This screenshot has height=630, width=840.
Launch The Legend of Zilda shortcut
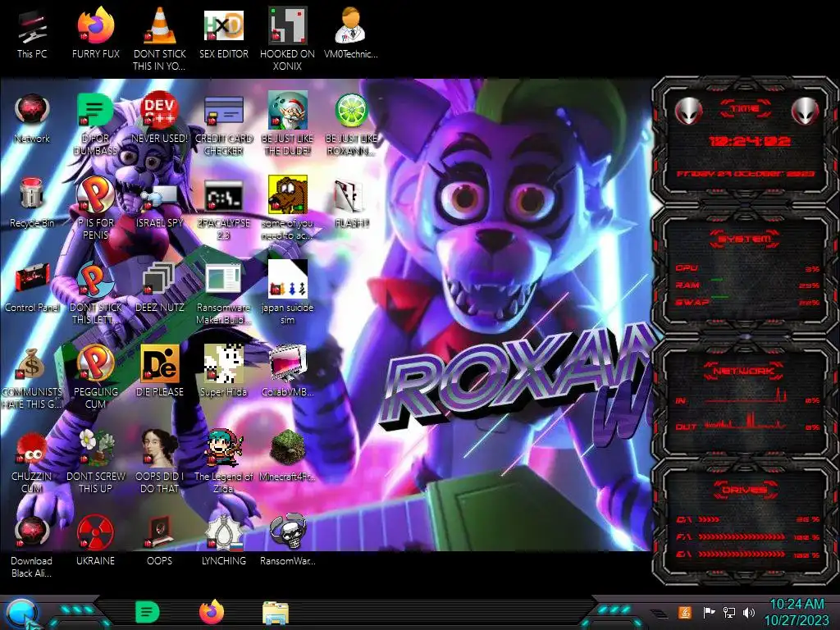pos(223,462)
